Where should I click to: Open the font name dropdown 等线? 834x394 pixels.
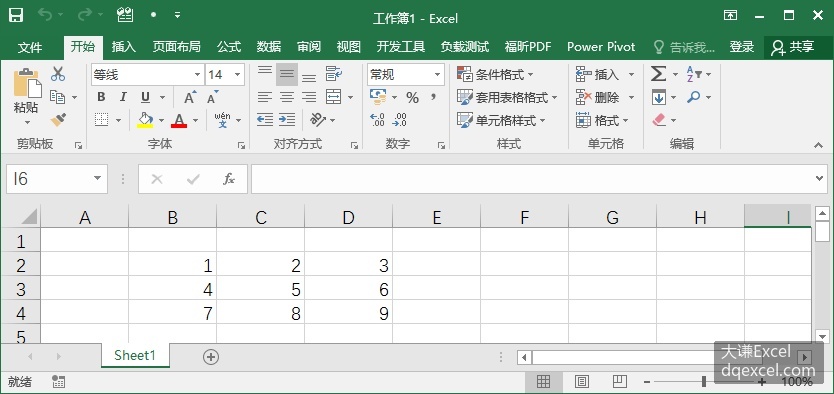point(197,74)
